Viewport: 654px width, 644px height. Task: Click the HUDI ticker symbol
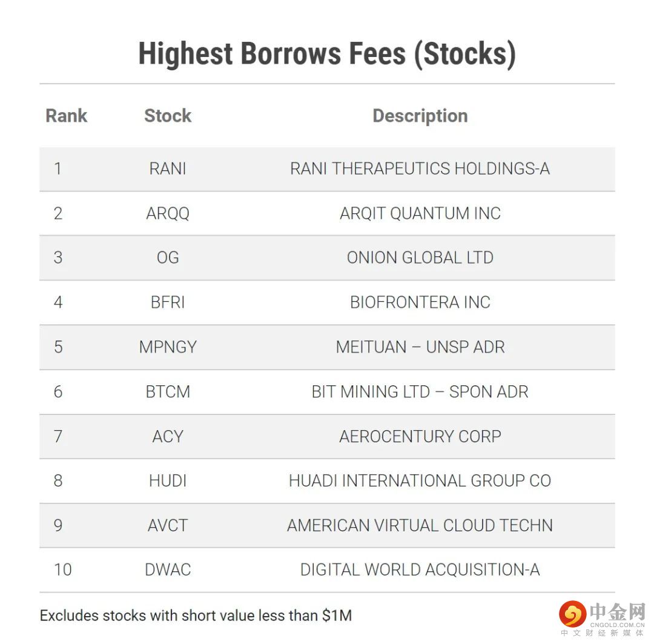[168, 481]
